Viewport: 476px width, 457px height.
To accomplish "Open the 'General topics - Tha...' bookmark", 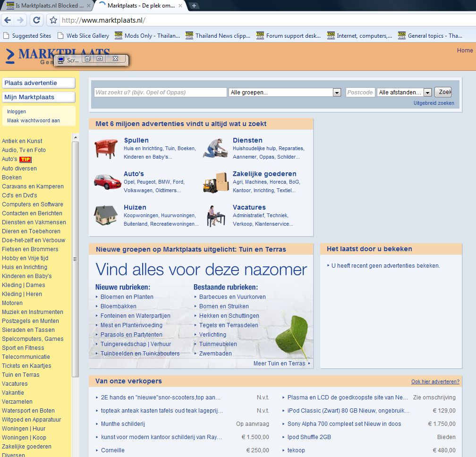I will [430, 36].
